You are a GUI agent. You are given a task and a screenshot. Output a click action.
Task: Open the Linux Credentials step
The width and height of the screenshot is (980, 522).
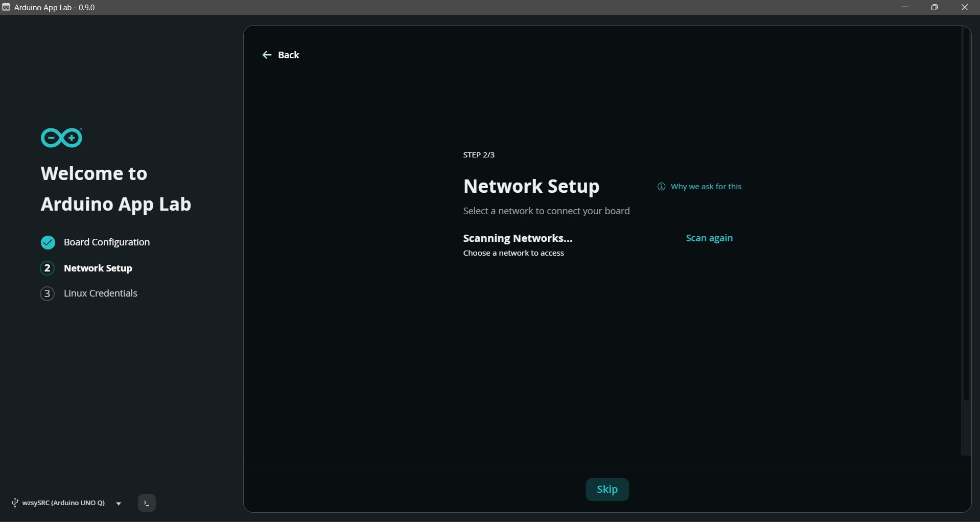click(101, 293)
